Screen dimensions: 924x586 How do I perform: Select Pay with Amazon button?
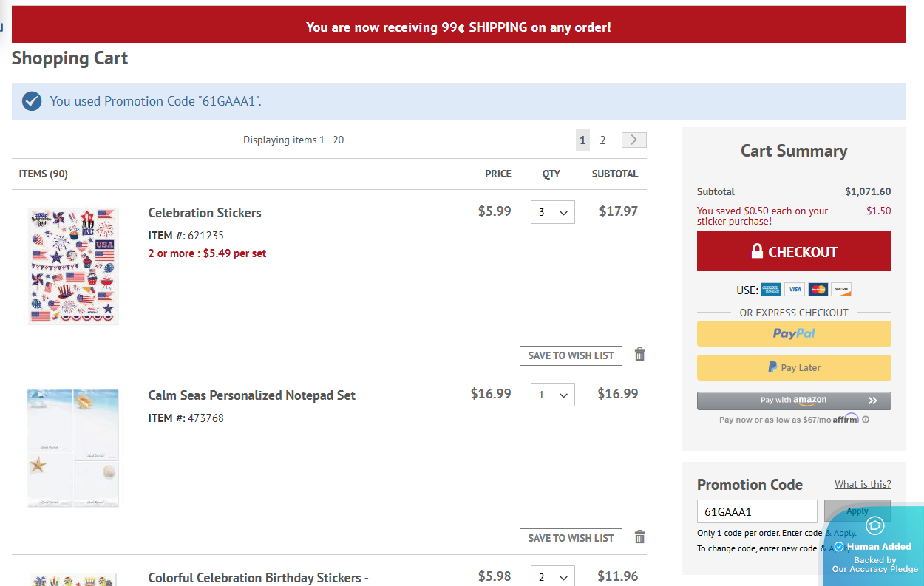794,401
